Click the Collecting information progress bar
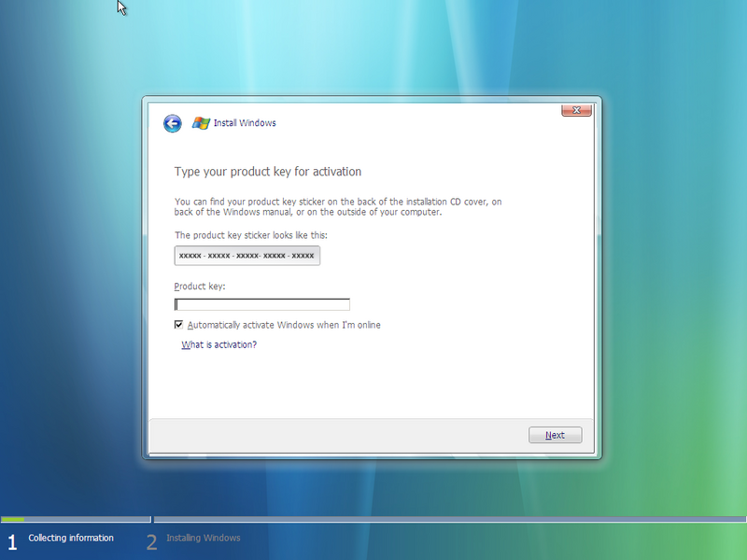 (x=76, y=519)
